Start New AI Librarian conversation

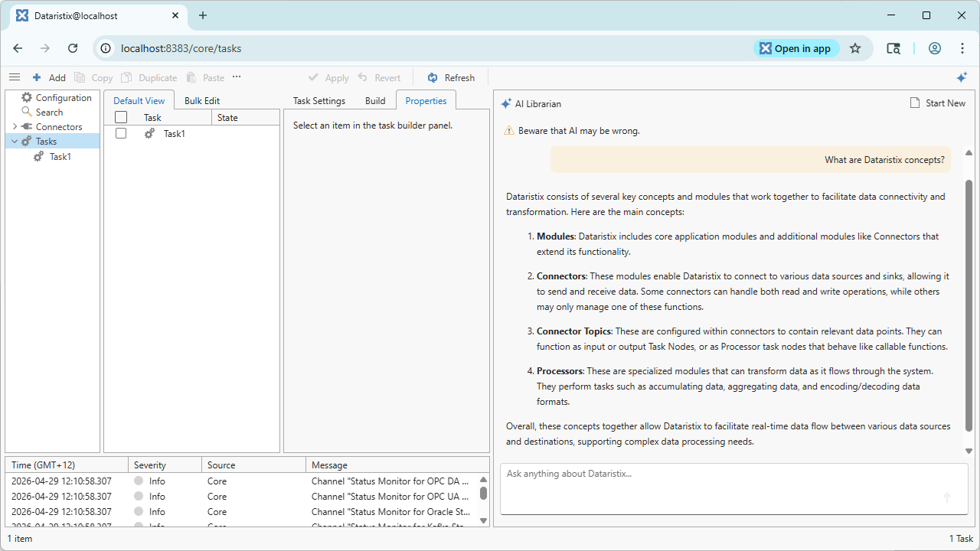coord(937,103)
